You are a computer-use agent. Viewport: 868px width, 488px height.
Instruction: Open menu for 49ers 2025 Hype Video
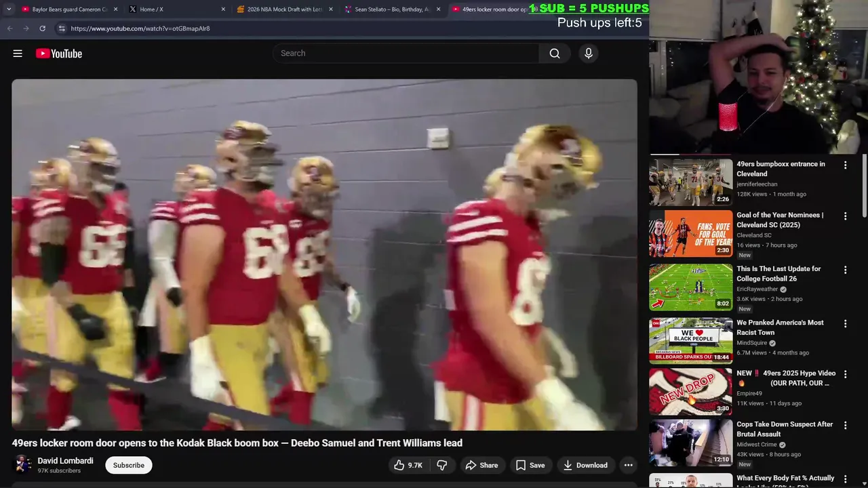pos(845,375)
